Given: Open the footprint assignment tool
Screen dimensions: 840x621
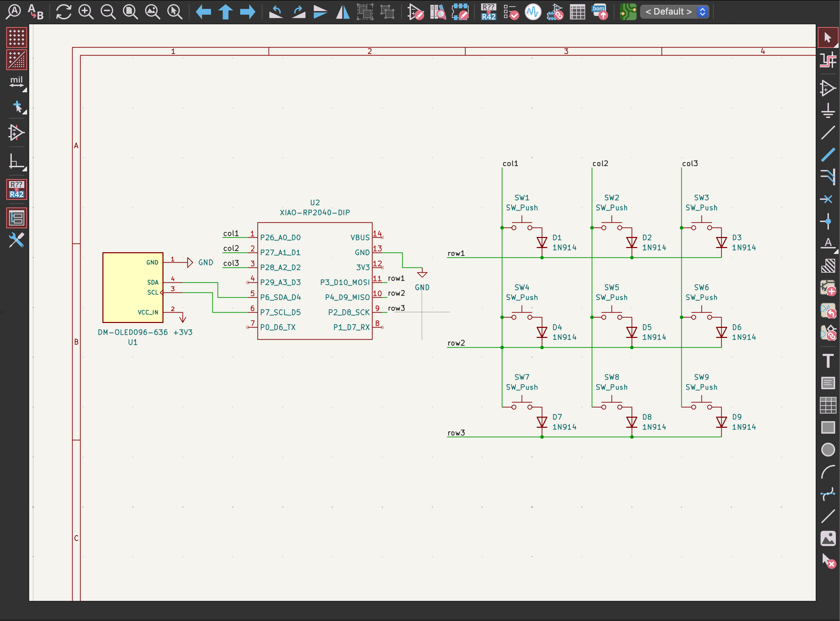Looking at the screenshot, I should (555, 12).
